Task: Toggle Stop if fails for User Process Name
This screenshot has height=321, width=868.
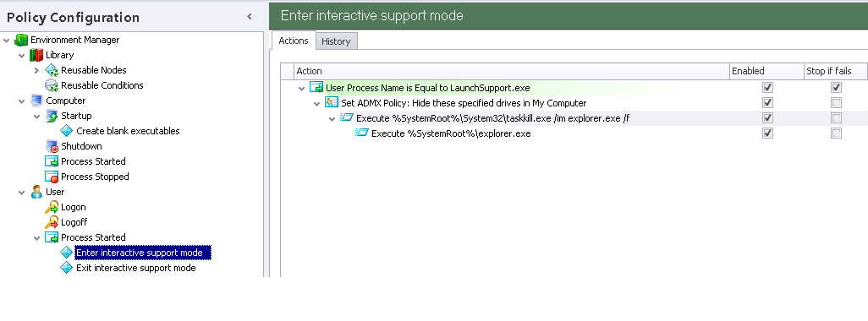Action: coord(836,87)
